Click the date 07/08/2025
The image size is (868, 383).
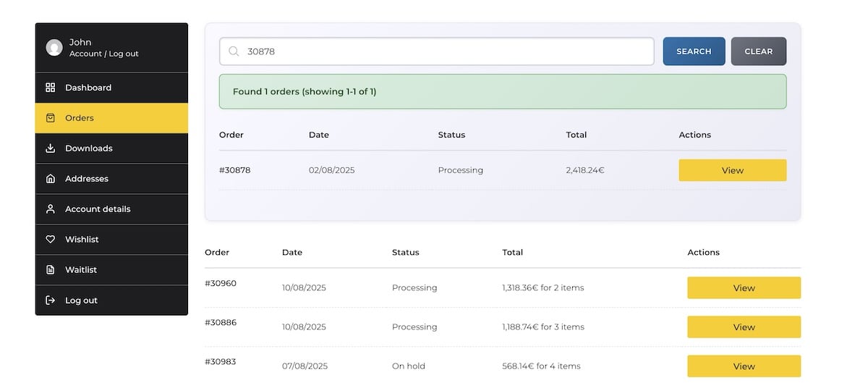point(305,366)
